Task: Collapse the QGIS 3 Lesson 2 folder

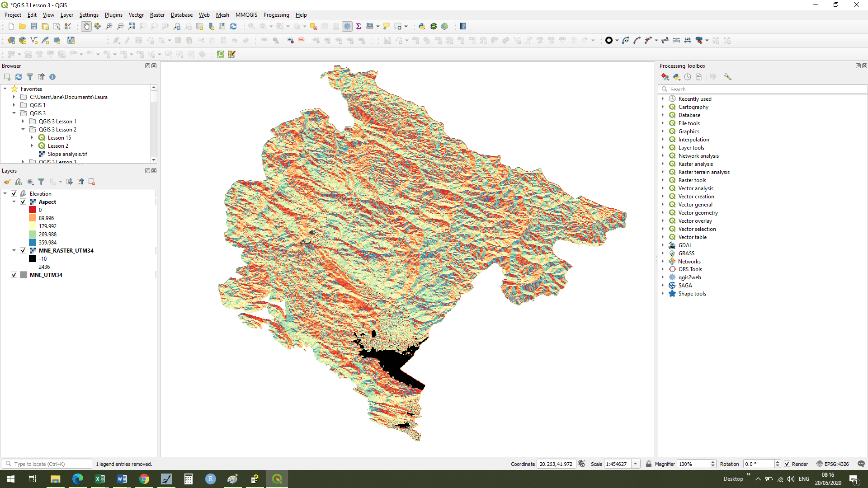Action: (x=23, y=129)
